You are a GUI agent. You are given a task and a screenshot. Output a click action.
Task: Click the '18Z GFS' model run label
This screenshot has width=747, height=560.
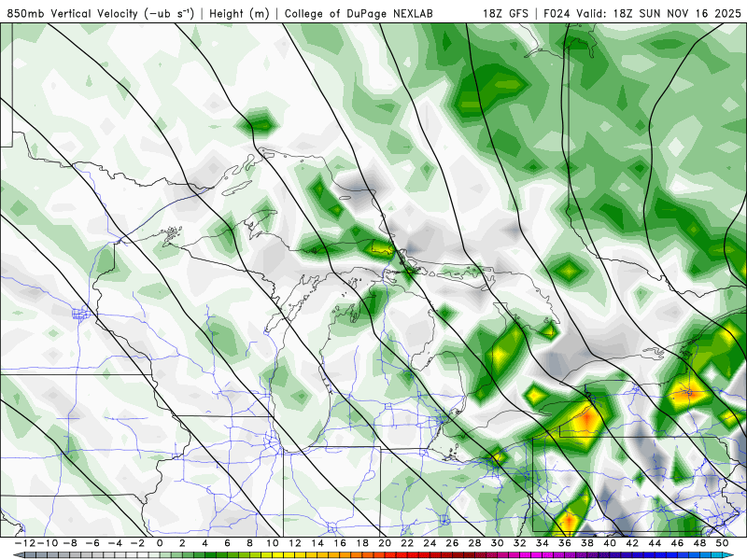coord(505,13)
